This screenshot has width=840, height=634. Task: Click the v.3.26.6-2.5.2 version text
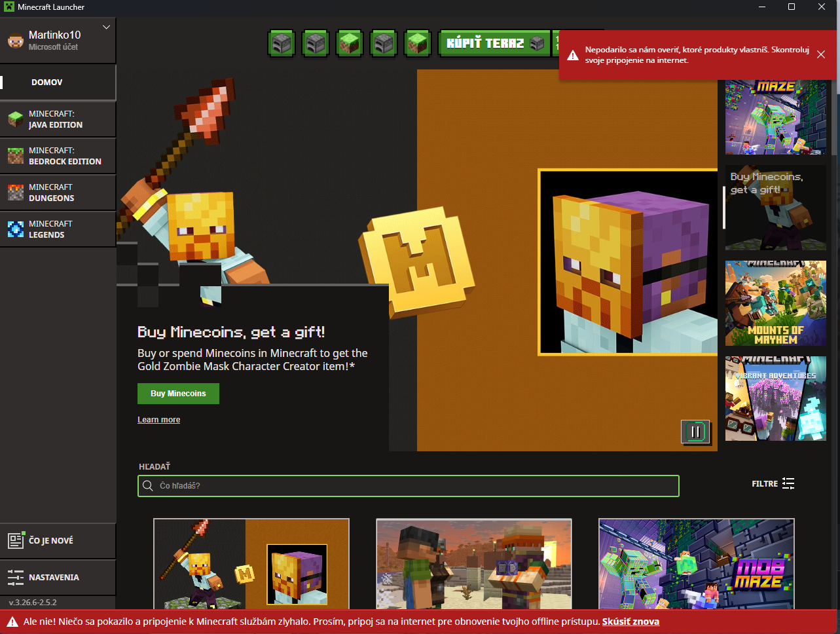point(33,602)
